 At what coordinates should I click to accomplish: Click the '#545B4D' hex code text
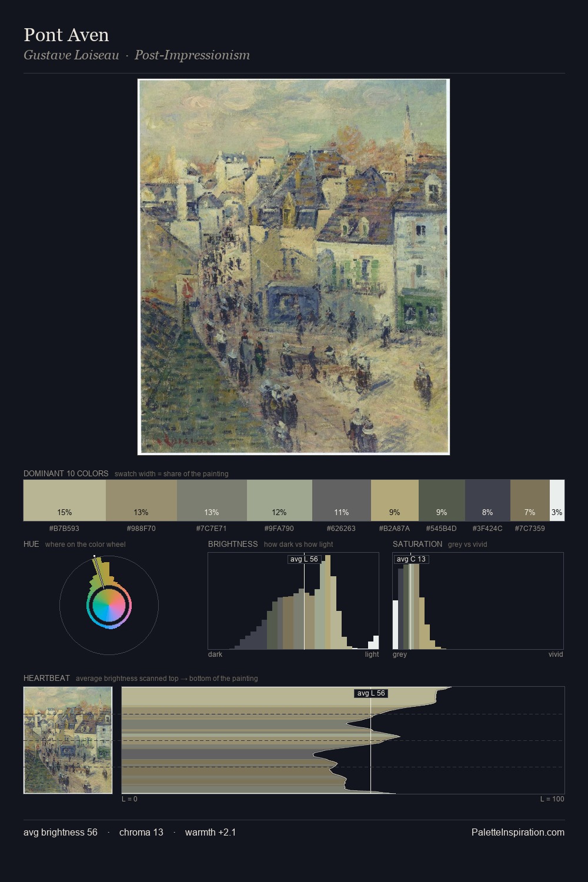tap(441, 528)
